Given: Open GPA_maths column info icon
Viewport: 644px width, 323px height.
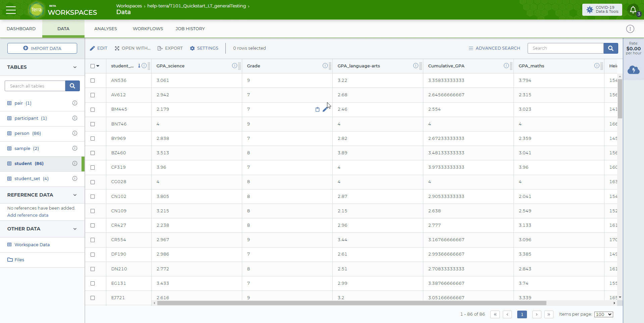Looking at the screenshot, I should point(597,66).
